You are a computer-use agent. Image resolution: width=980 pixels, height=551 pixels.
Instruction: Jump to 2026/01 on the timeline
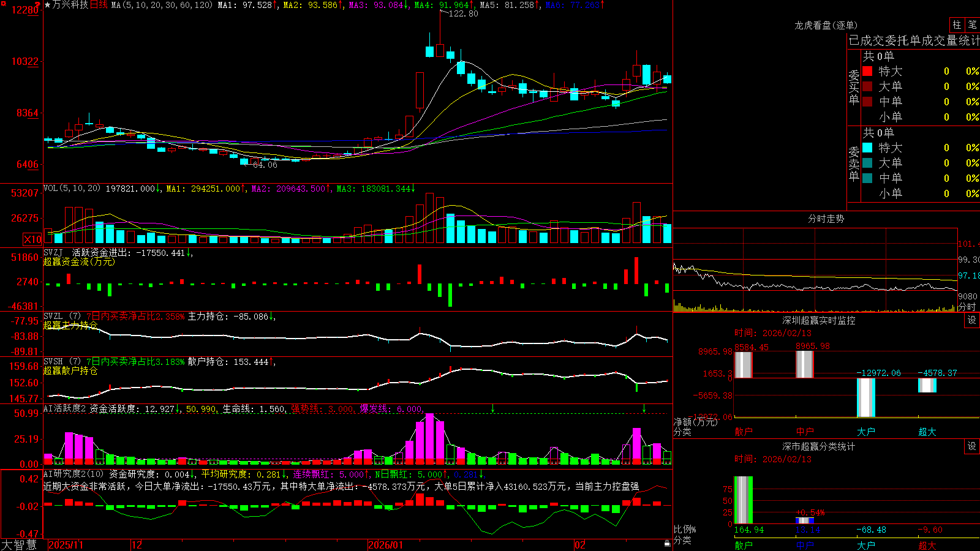pyautogui.click(x=386, y=545)
